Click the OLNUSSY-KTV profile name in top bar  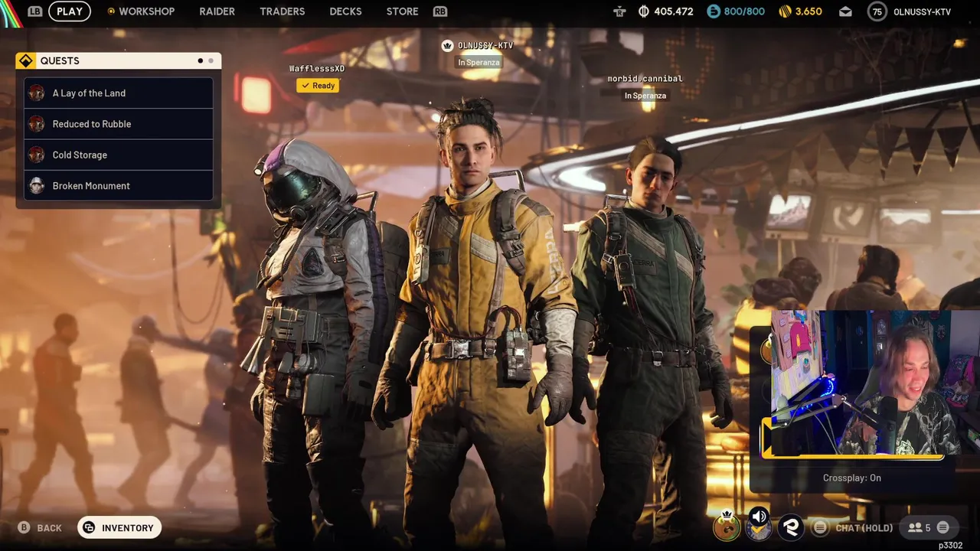pyautogui.click(x=922, y=11)
